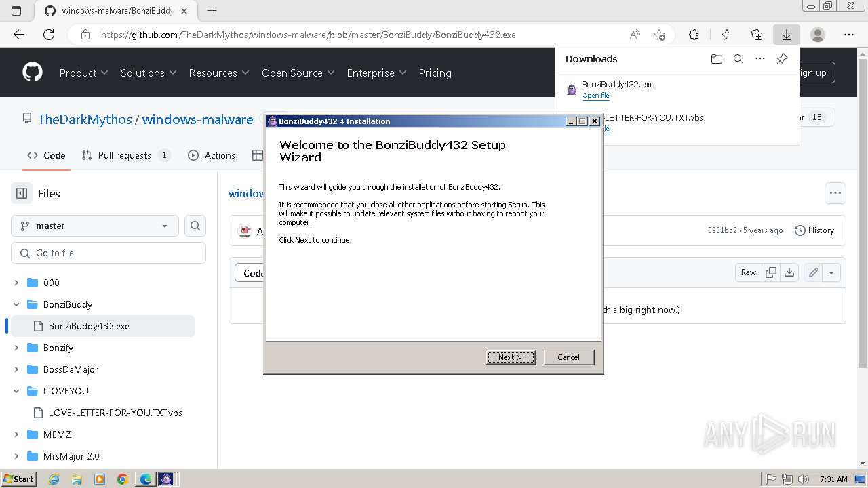Click Open file under BonziBuddy432.exe download

pos(595,96)
